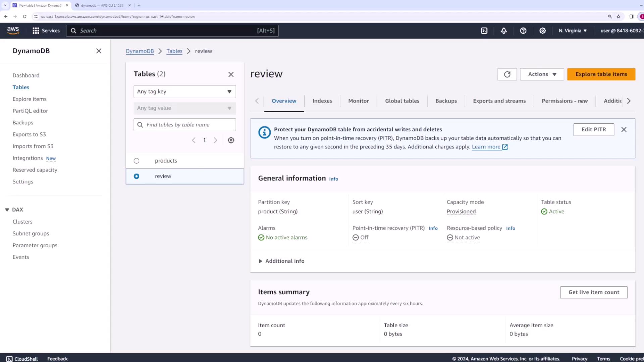644x362 pixels.
Task: Open the Services grid menu
Action: pos(46,31)
